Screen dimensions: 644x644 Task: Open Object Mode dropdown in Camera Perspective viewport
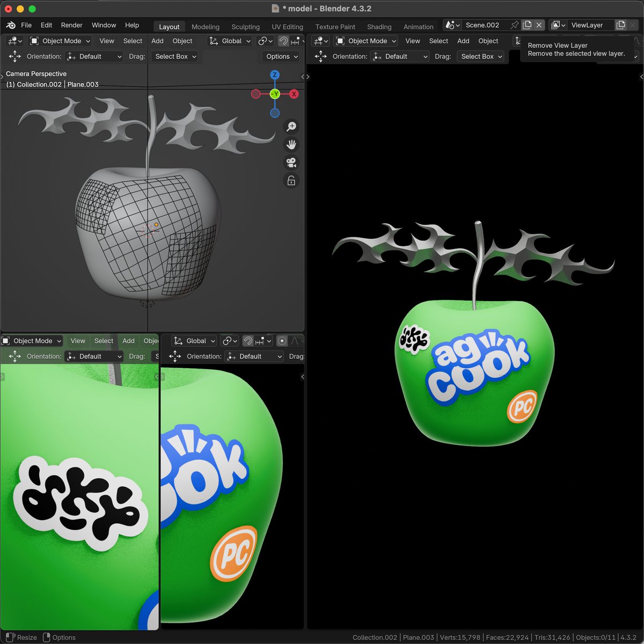[x=60, y=41]
